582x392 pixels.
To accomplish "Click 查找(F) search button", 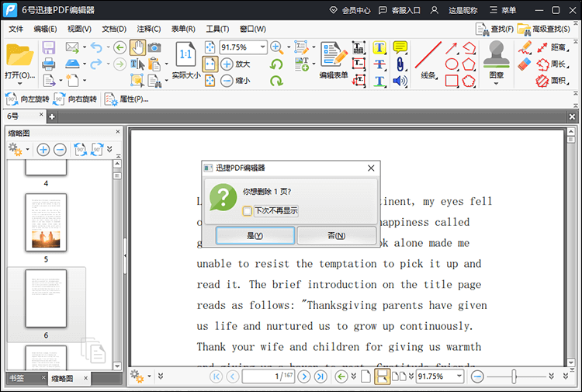I will [495, 29].
